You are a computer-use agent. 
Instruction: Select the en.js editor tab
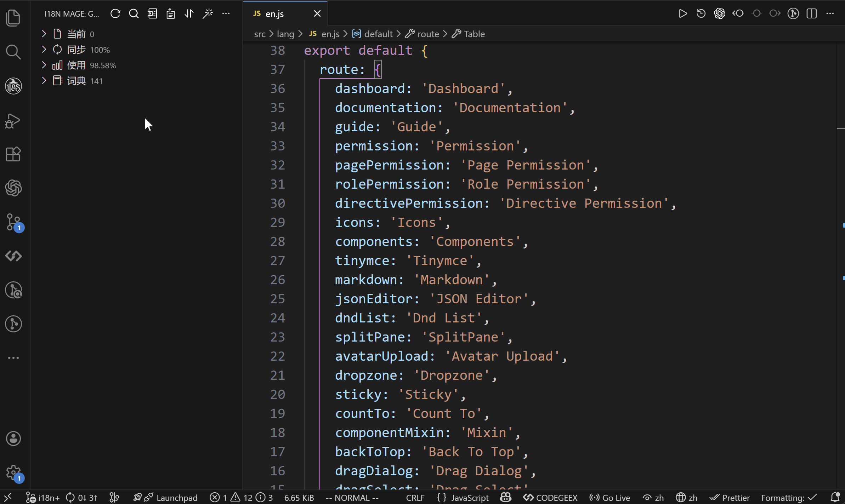(274, 14)
